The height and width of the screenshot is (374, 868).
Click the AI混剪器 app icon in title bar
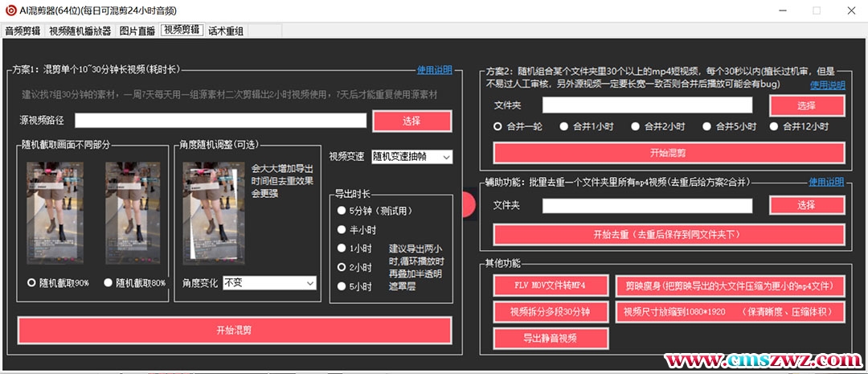(x=10, y=10)
